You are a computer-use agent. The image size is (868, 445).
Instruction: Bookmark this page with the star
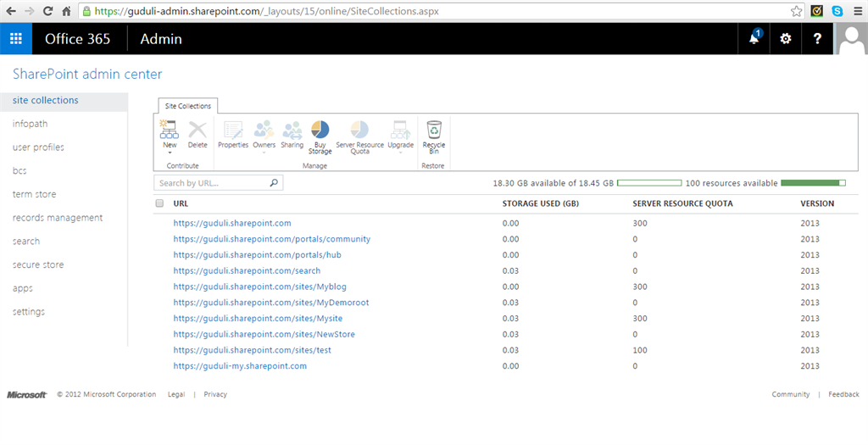coord(796,11)
